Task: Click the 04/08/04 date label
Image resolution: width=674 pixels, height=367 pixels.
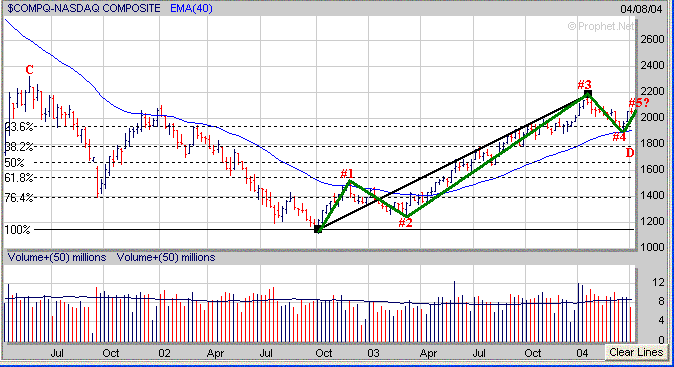Action: [641, 8]
